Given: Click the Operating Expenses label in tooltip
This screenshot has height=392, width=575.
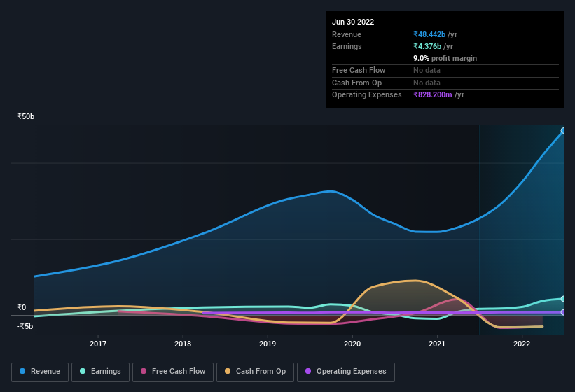Looking at the screenshot, I should point(367,95).
